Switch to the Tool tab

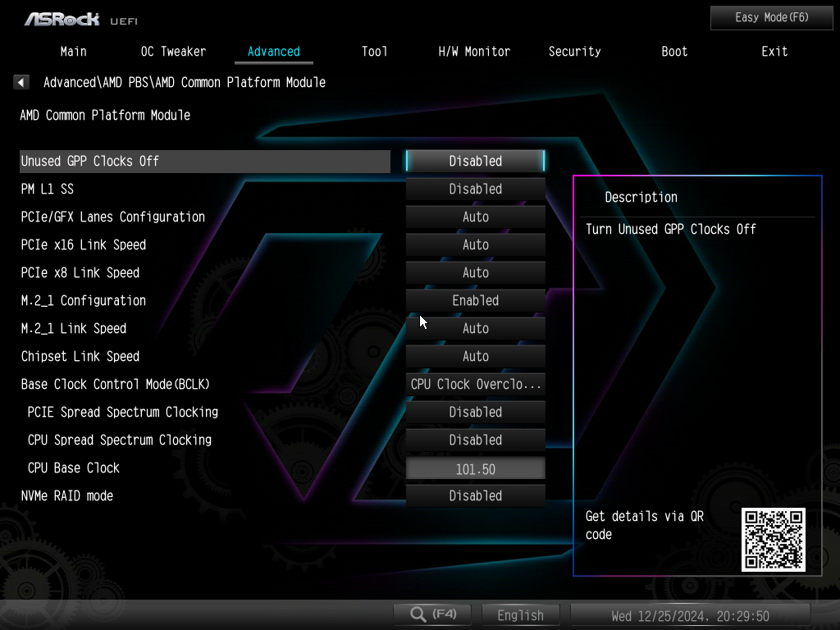pyautogui.click(x=374, y=52)
